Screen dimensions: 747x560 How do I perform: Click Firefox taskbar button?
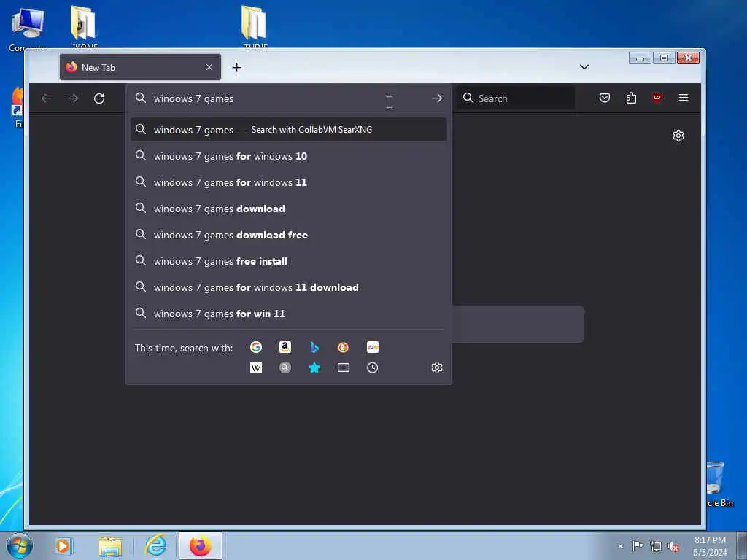pos(201,545)
